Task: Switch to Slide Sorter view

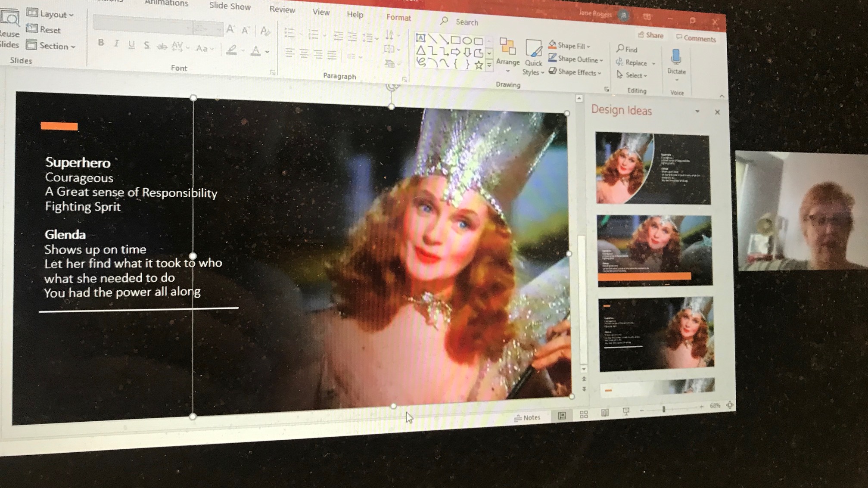Action: [584, 414]
